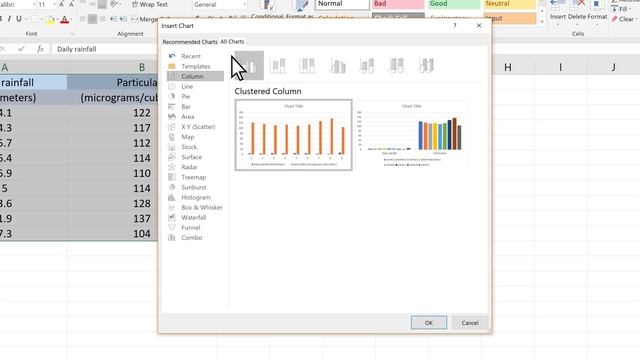
Task: Click the Delete cells button
Action: [577, 12]
